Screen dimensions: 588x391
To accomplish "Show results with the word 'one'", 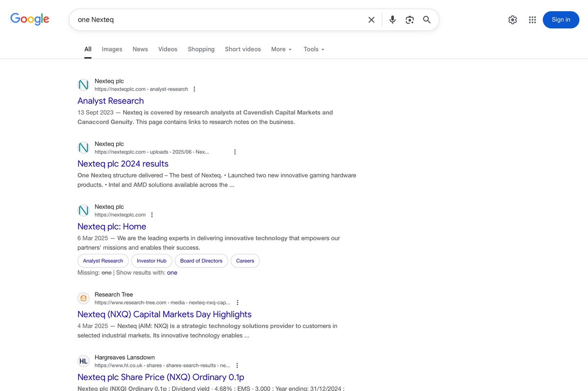I will (172, 272).
